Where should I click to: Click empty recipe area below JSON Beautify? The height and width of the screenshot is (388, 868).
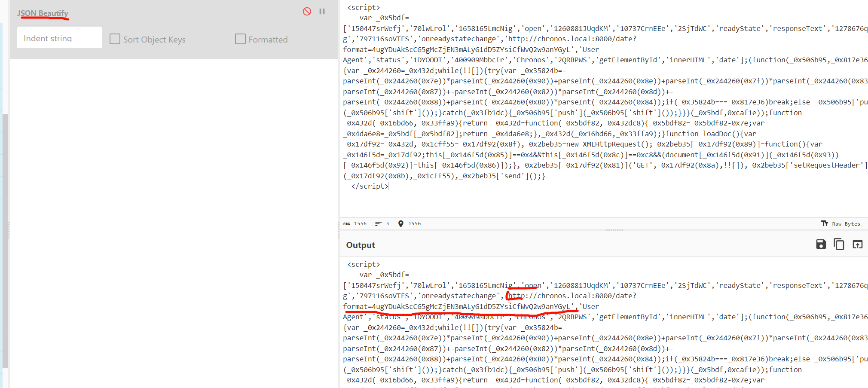(x=172, y=215)
